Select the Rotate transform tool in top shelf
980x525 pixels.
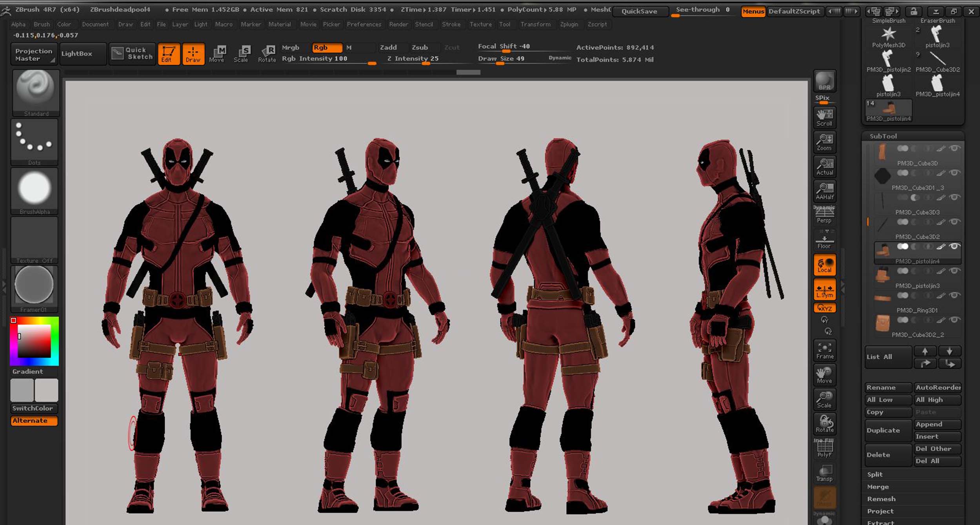point(267,54)
